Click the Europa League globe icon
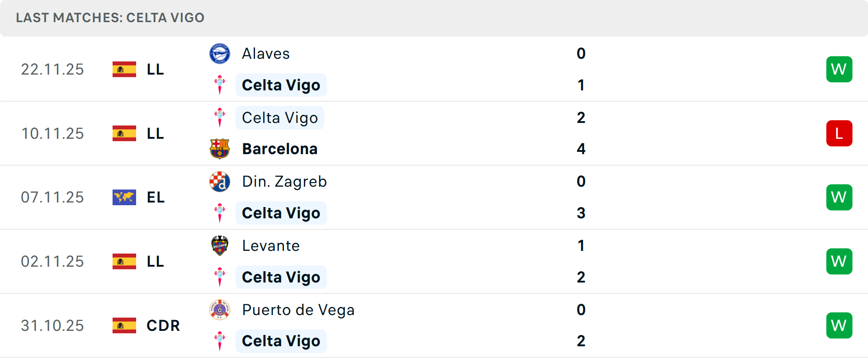The height and width of the screenshot is (358, 868). coord(124,197)
